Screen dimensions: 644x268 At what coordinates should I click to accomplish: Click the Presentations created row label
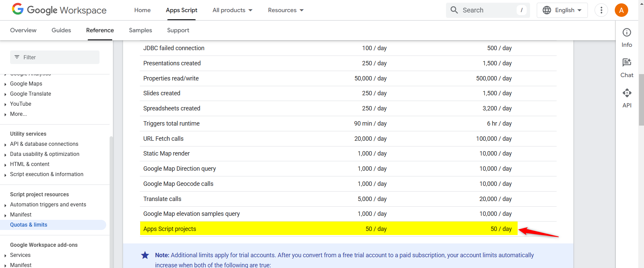tap(172, 63)
